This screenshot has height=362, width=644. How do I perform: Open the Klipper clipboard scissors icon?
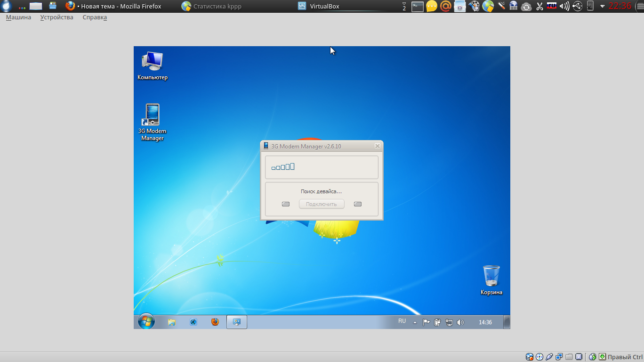coord(539,7)
